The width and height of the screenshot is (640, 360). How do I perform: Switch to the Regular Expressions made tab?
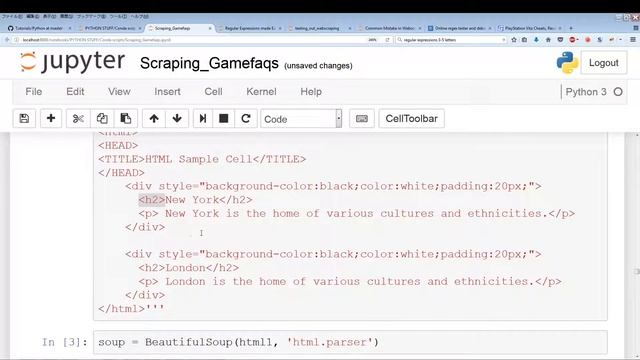(x=250, y=28)
